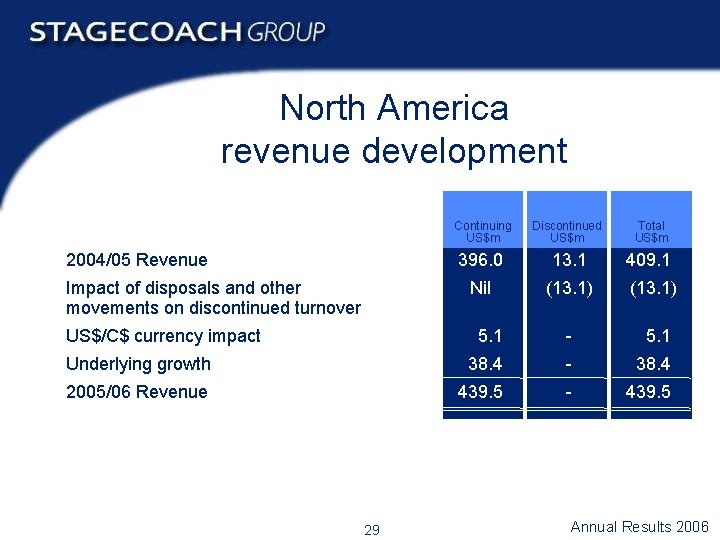Click the 409.1 total revenue value

click(x=647, y=260)
